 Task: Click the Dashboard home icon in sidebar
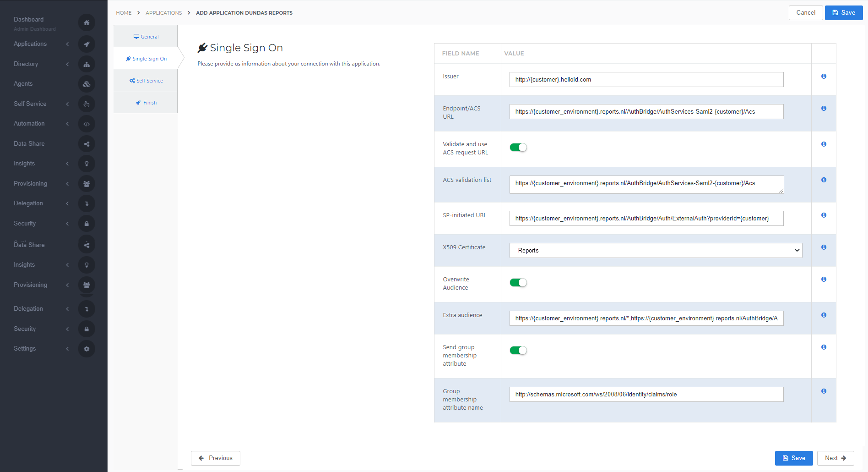87,23
